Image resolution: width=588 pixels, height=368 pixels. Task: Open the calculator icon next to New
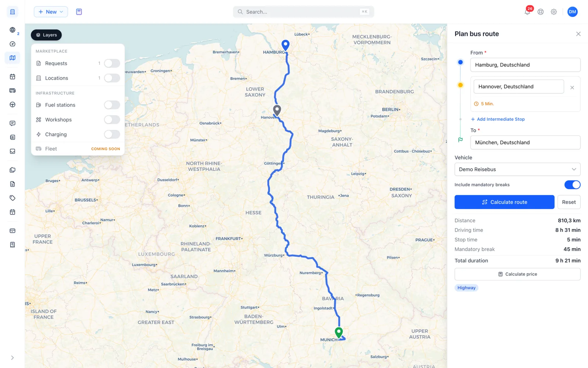click(x=79, y=12)
